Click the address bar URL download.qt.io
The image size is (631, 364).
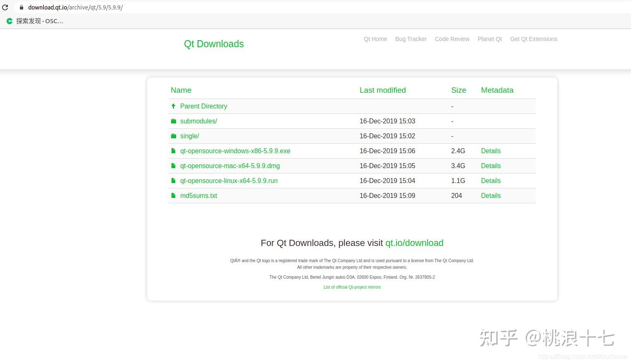tap(75, 7)
